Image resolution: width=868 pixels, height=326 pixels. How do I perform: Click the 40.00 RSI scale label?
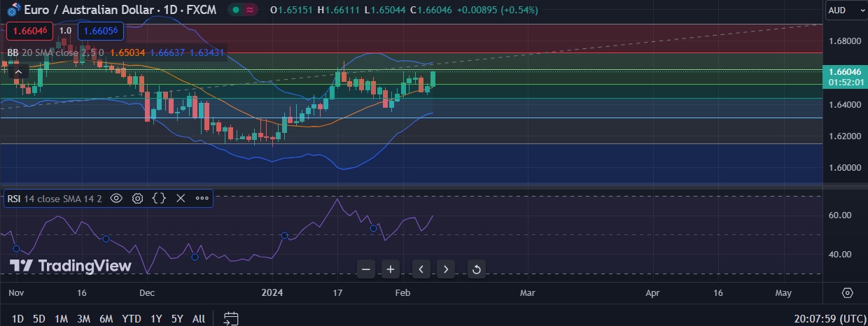(x=841, y=254)
